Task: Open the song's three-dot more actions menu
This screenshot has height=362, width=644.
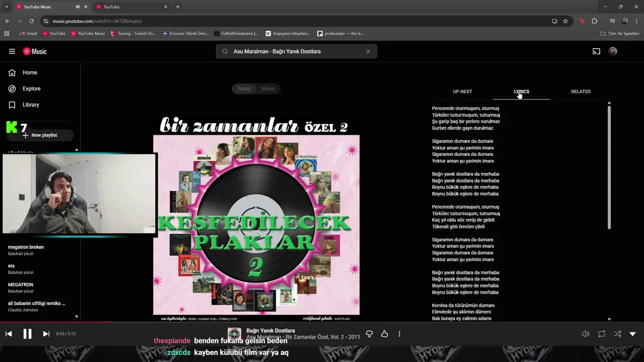Action: point(399,334)
